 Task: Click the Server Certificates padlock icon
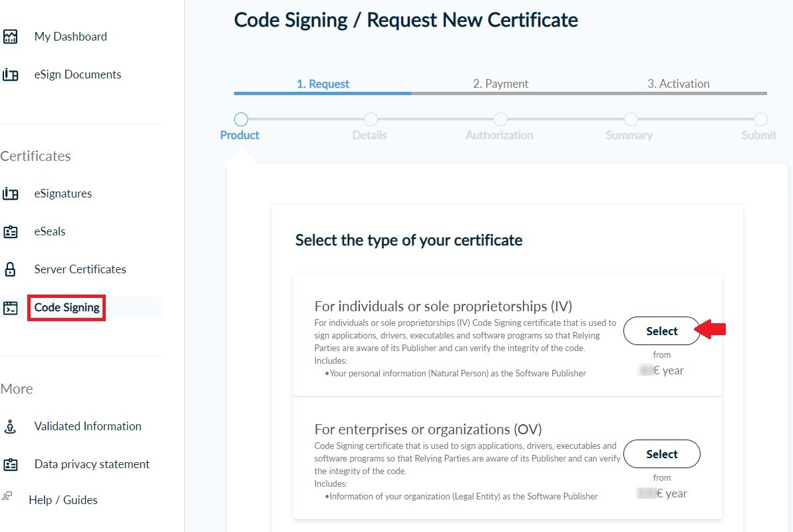(10, 269)
